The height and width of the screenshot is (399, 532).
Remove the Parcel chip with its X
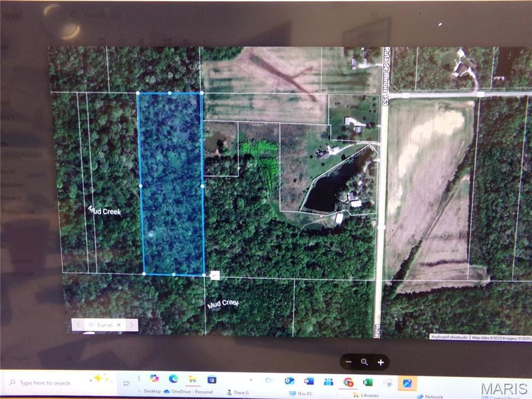[x=119, y=325]
